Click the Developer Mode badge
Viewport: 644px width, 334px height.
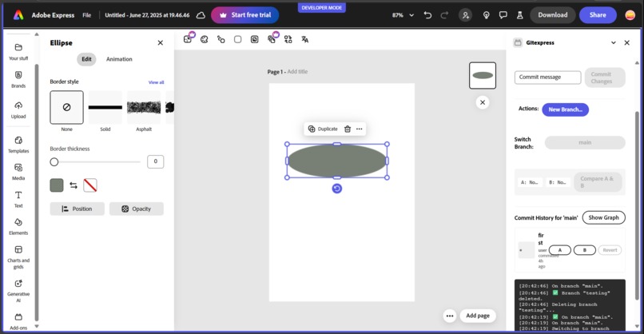click(321, 8)
